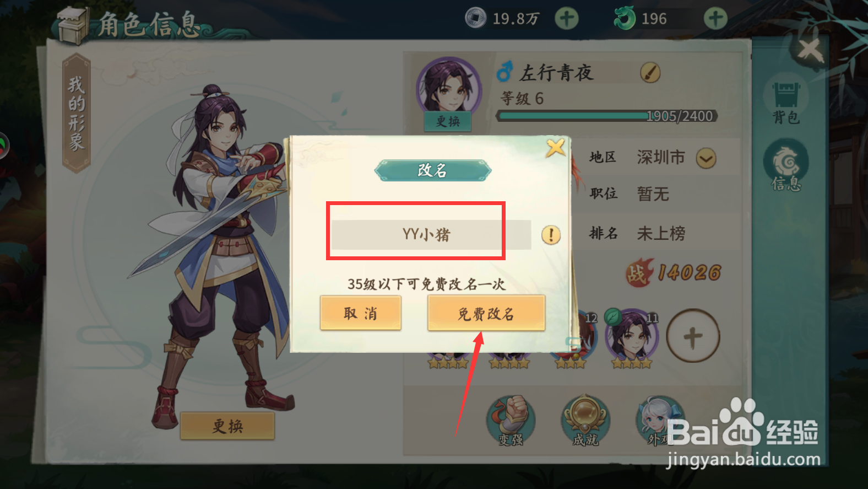Click the add hero plus circle

[x=693, y=336]
